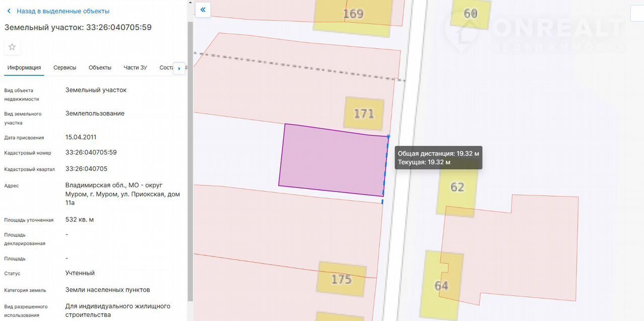Image resolution: width=644 pixels, height=321 pixels.
Task: Switch to the Сервисы tab
Action: pos(65,68)
